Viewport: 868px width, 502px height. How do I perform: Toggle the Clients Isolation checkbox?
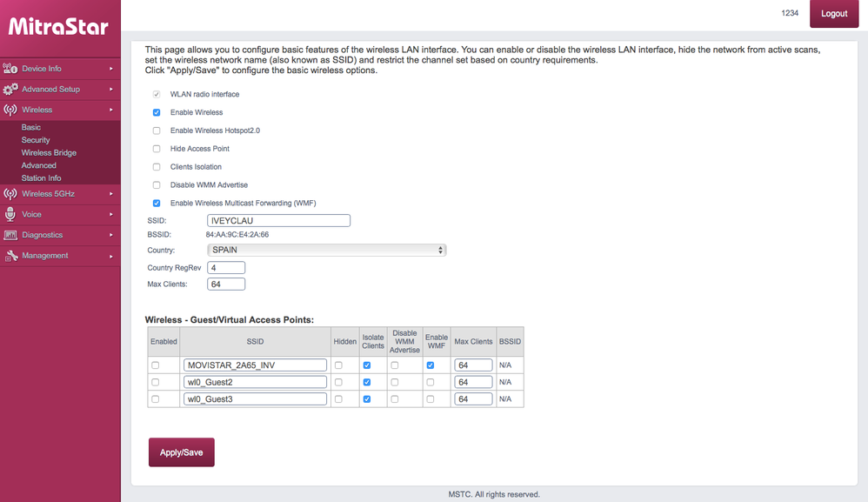[157, 167]
